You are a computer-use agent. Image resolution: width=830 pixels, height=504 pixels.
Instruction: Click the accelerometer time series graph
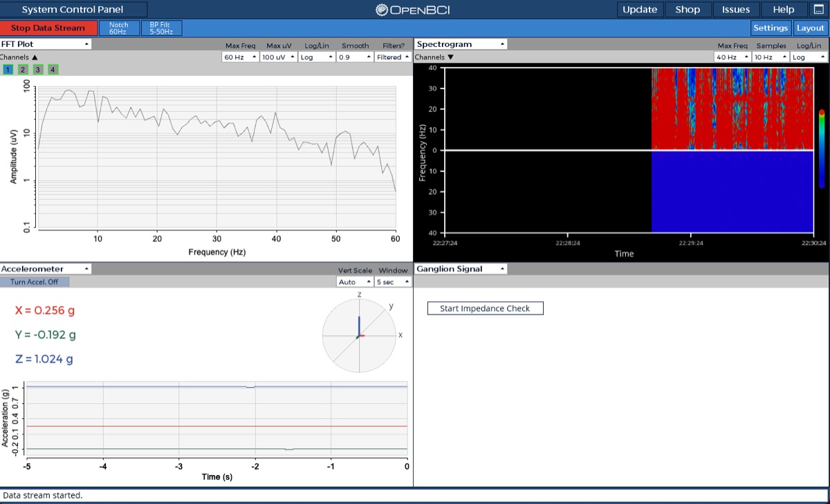click(216, 419)
